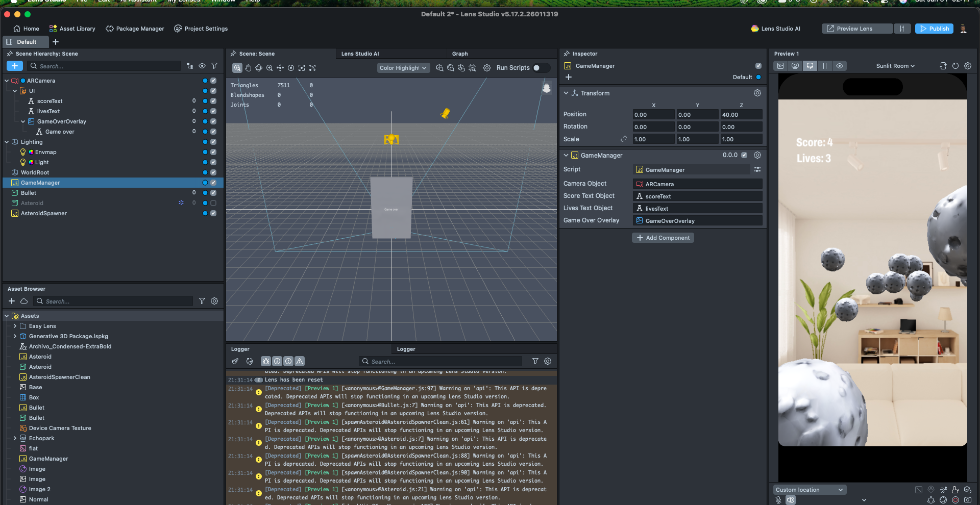Image resolution: width=980 pixels, height=505 pixels.
Task: Toggle the livesText enabled checkbox
Action: point(213,111)
